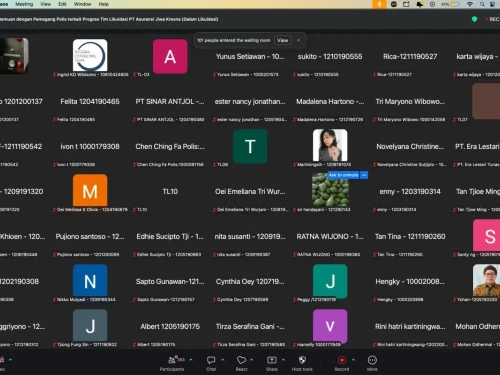Select participant Chen Ching Fa Polis
The image size is (500, 375).
pos(170,147)
